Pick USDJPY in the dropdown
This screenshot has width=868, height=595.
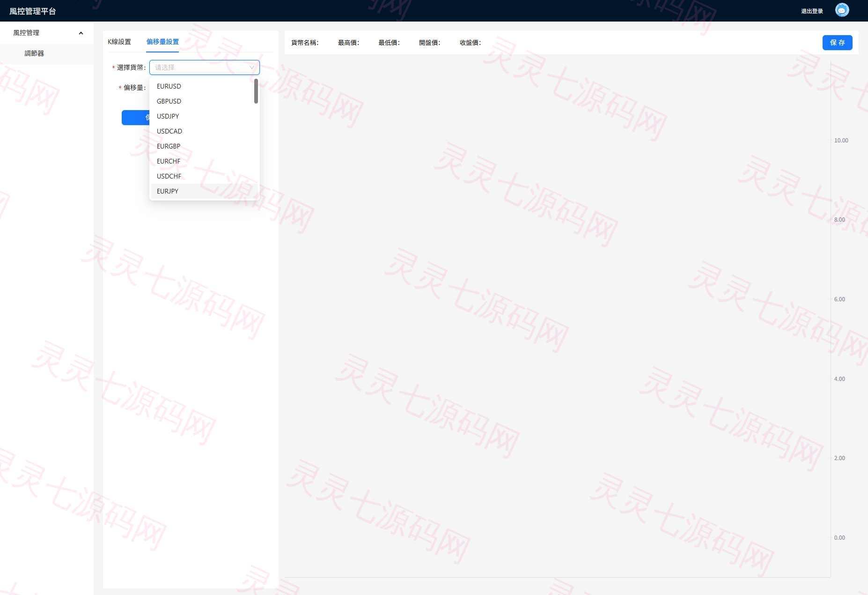(204, 116)
